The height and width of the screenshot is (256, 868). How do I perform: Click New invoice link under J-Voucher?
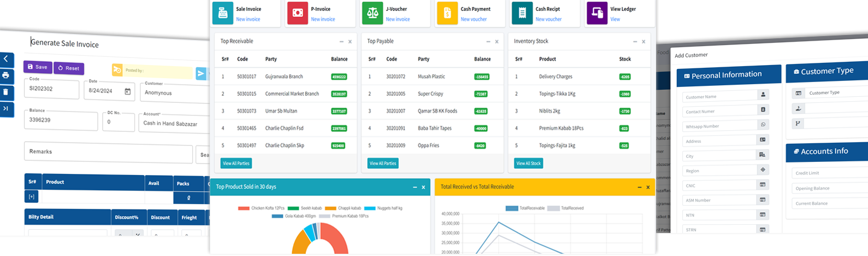click(x=398, y=19)
